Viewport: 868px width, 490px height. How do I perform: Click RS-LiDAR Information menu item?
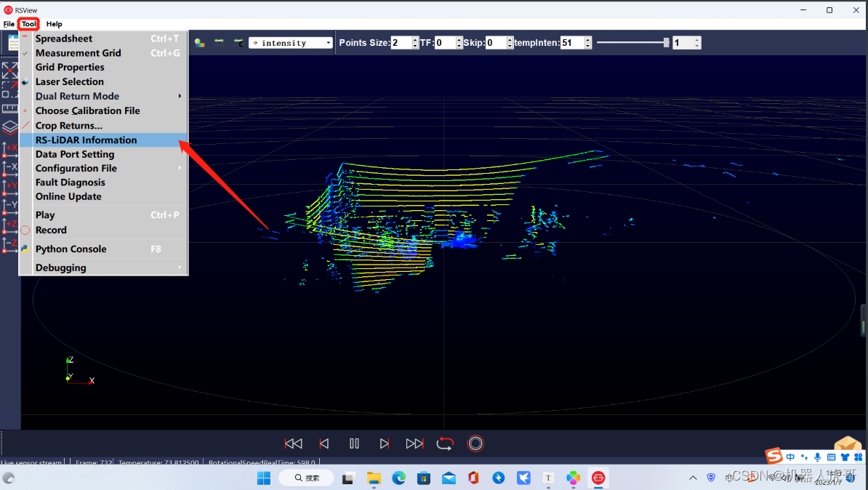[103, 140]
